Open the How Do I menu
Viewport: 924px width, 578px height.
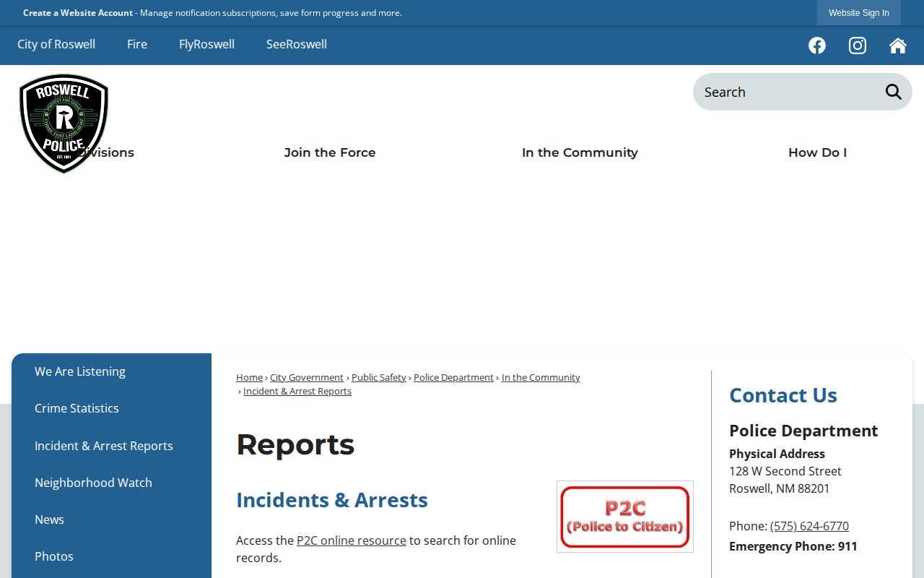coord(817,152)
